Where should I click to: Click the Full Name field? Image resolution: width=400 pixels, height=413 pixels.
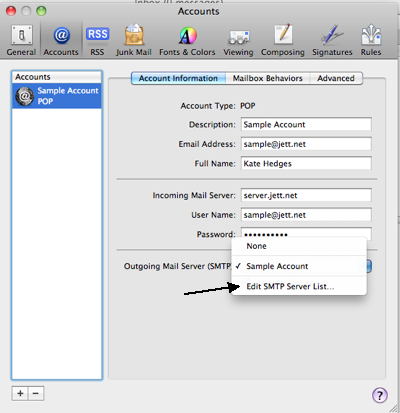[306, 163]
